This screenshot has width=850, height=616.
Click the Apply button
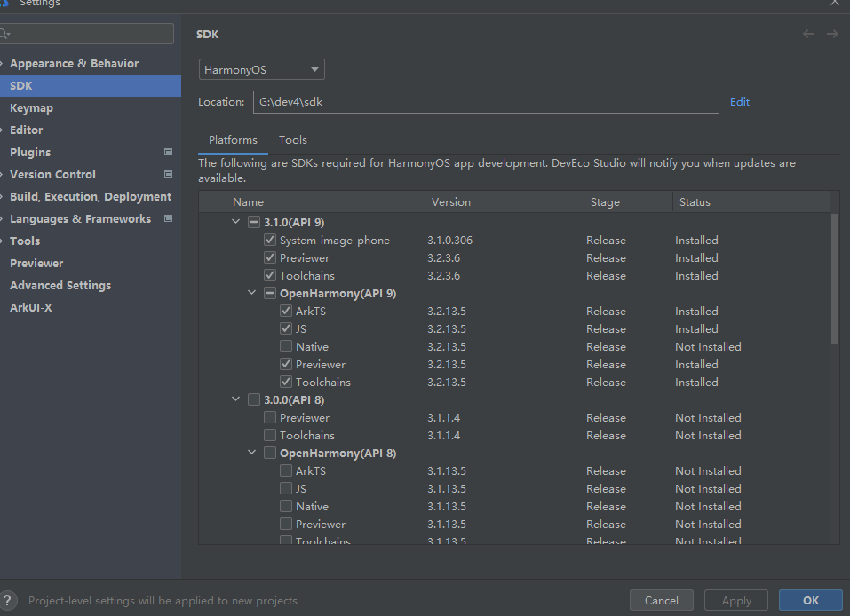[736, 600]
